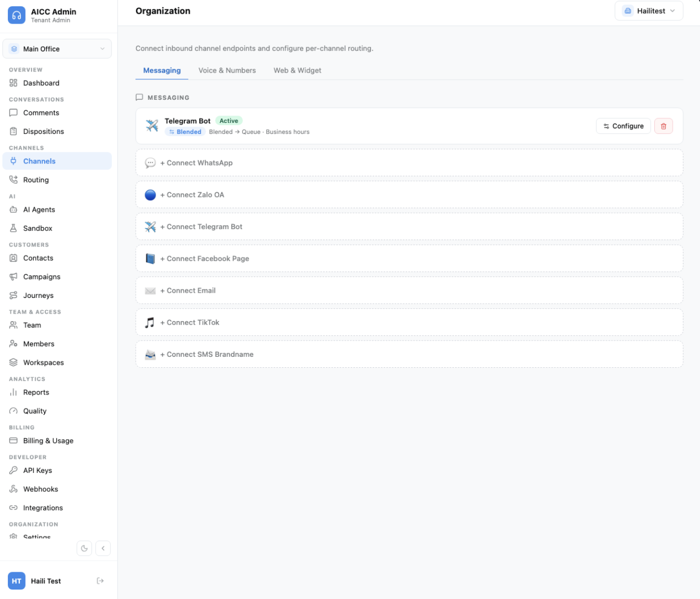Image resolution: width=700 pixels, height=599 pixels.
Task: Go to Routing in the sidebar
Action: click(57, 180)
